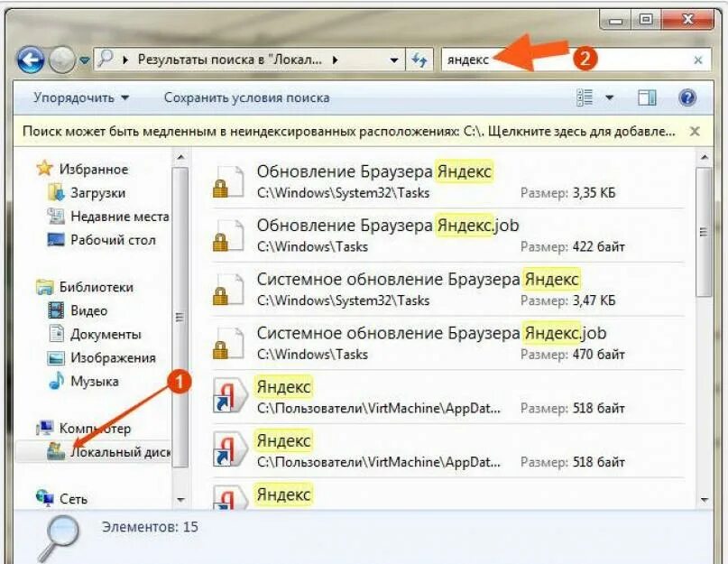The width and height of the screenshot is (728, 564).
Task: Click the Загрузки folder icon
Action: coord(56,192)
